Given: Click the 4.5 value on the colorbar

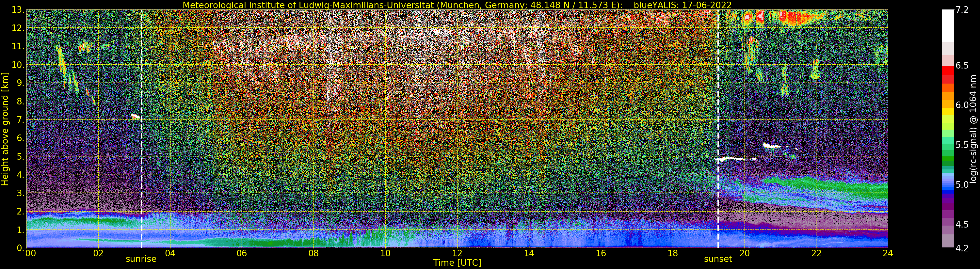Looking at the screenshot, I should (962, 225).
